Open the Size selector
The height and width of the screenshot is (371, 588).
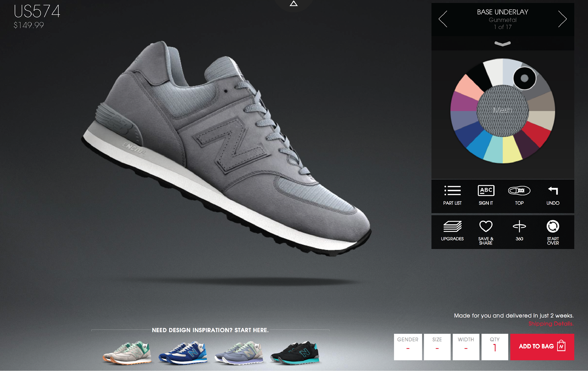[437, 347]
